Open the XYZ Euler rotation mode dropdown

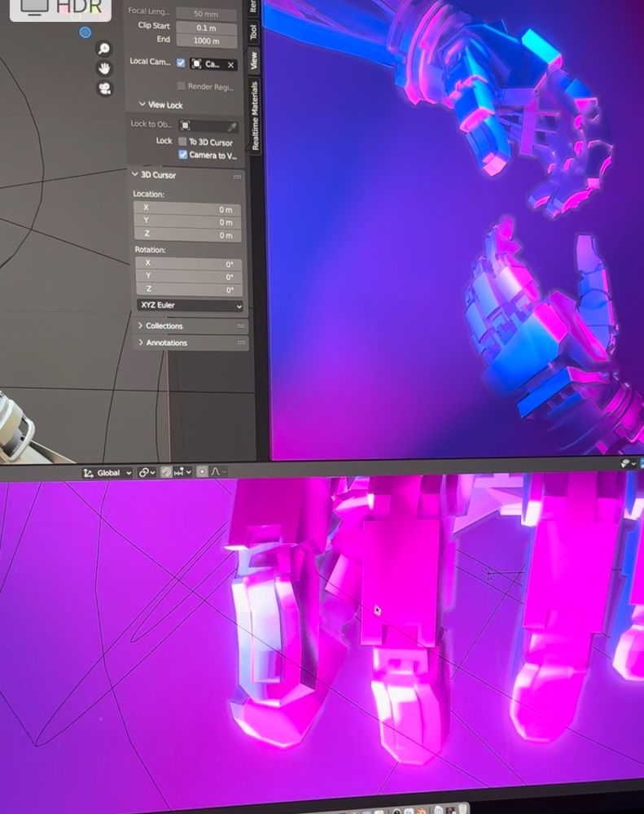click(191, 305)
